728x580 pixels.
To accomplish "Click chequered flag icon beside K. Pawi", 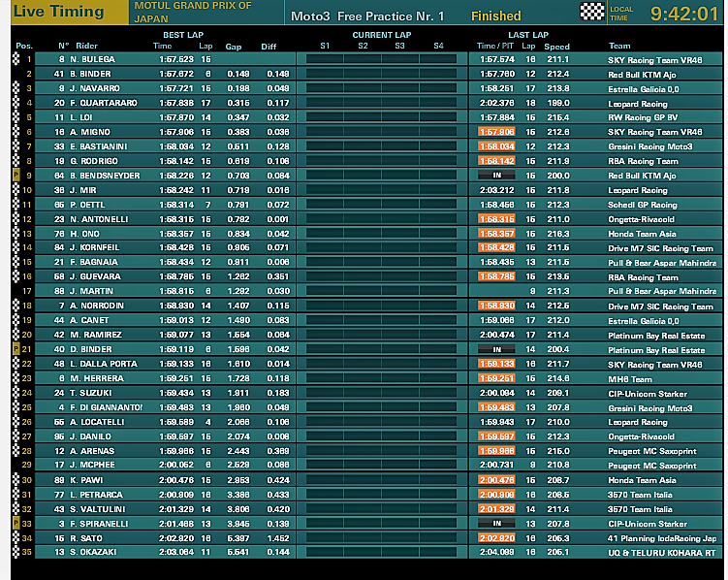I will point(16,480).
